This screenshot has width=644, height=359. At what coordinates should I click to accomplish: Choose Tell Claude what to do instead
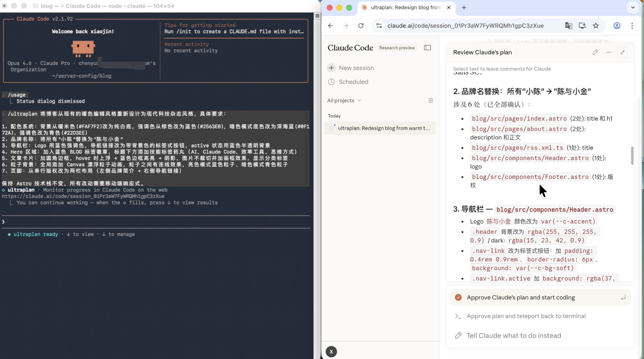(x=540, y=336)
